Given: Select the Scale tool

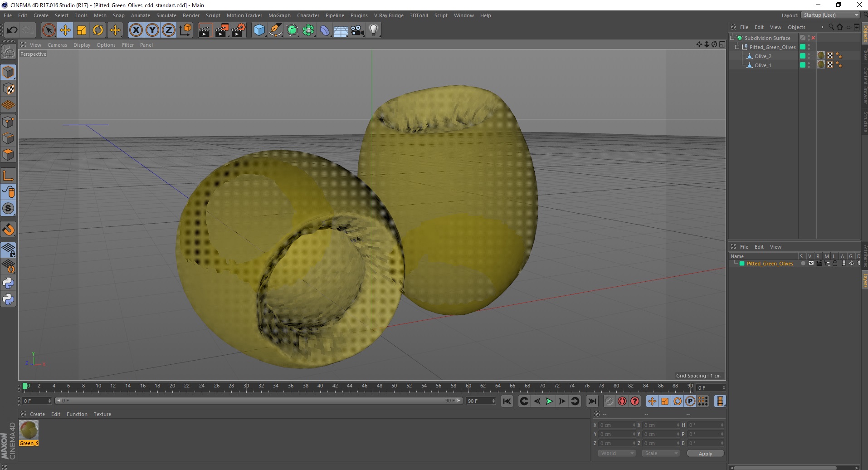Looking at the screenshot, I should (x=82, y=30).
